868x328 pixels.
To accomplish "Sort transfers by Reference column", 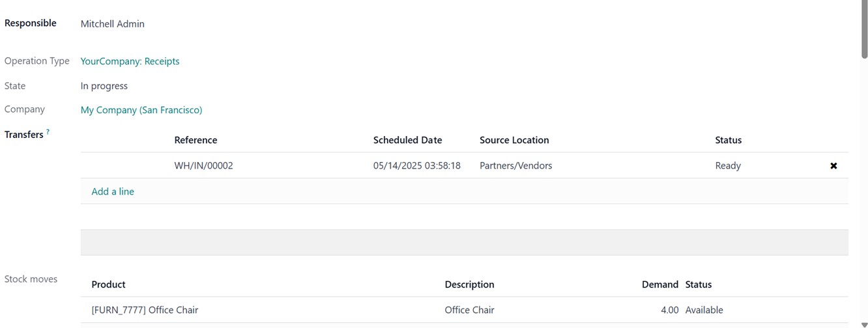I will click(x=195, y=140).
